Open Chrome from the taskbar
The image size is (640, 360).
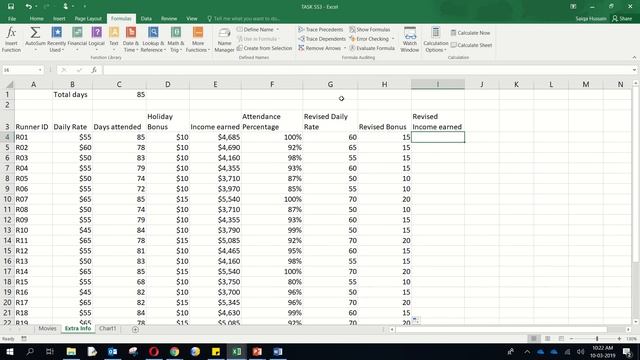coord(174,351)
